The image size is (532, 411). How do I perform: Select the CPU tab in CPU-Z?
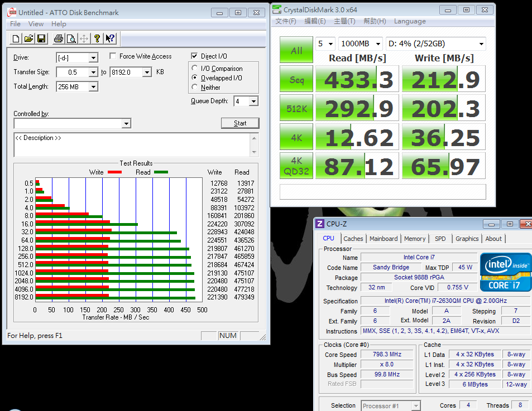(328, 238)
